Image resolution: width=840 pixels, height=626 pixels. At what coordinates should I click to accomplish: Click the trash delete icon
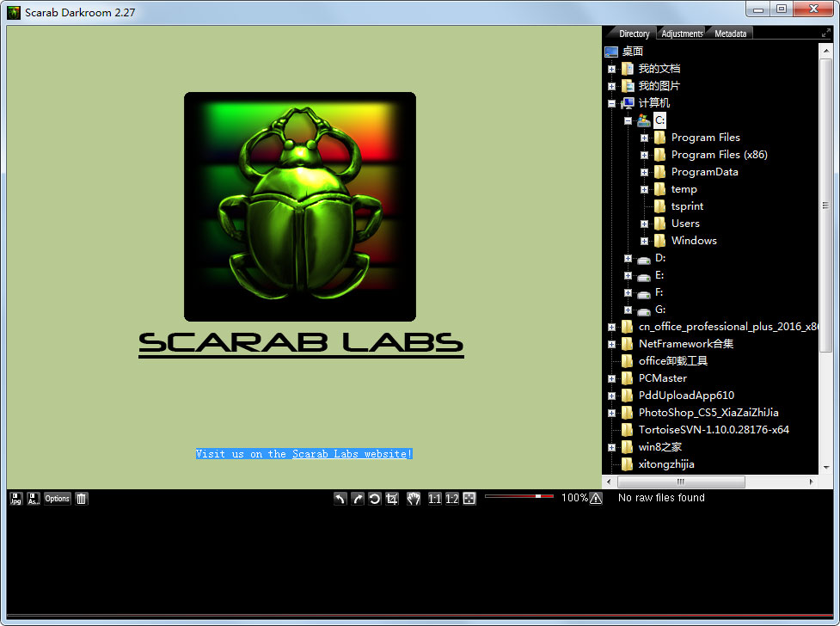[x=81, y=499]
